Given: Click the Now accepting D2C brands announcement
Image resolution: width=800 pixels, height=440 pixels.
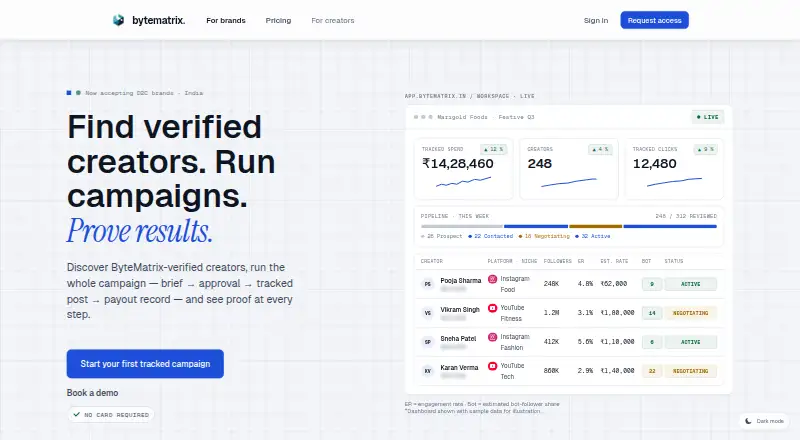Looking at the screenshot, I should [144, 93].
